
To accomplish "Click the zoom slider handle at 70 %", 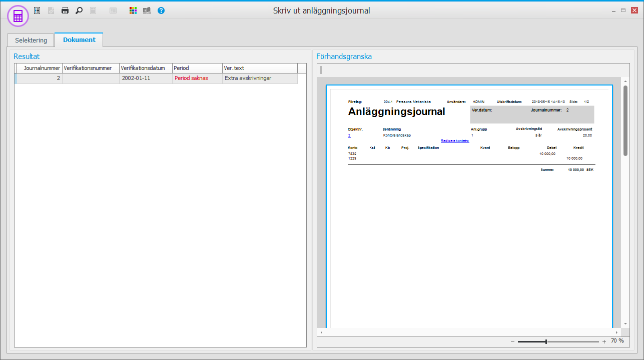I will (546, 341).
